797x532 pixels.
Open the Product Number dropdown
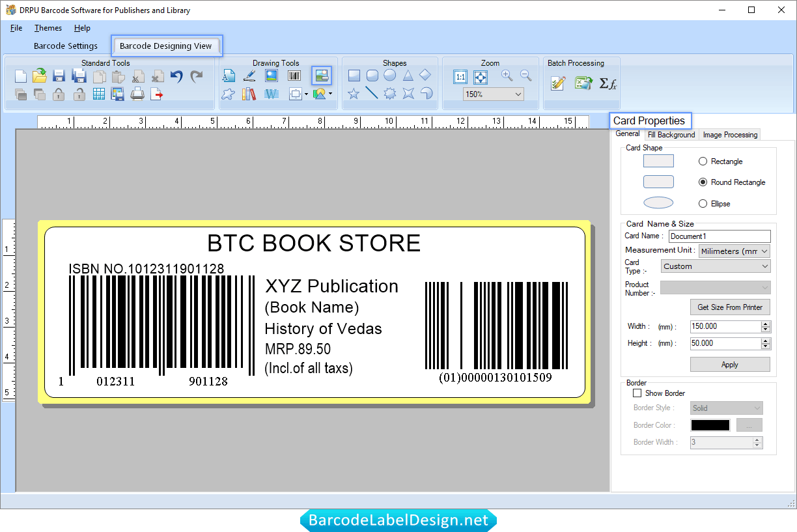pos(716,288)
